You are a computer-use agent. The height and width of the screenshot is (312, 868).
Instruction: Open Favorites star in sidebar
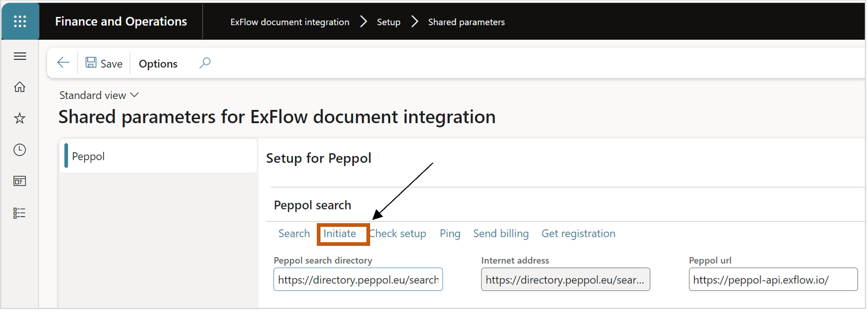[20, 118]
